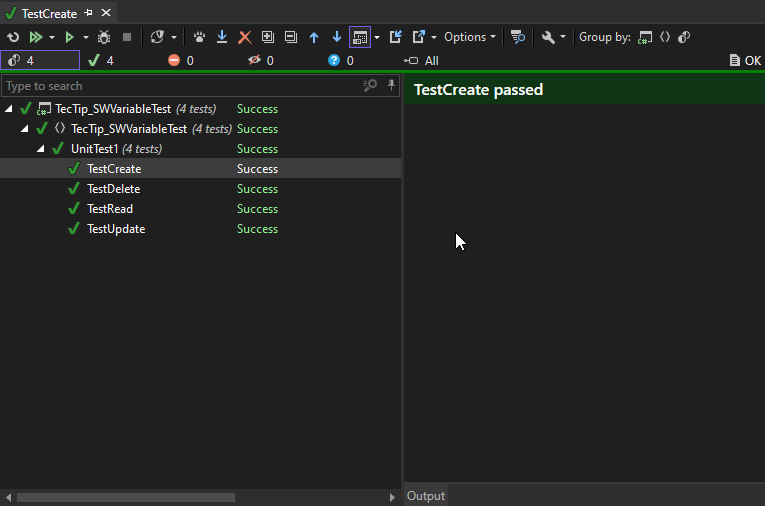Run all tests with the double-arrow icon
This screenshot has height=506, width=765.
point(36,37)
